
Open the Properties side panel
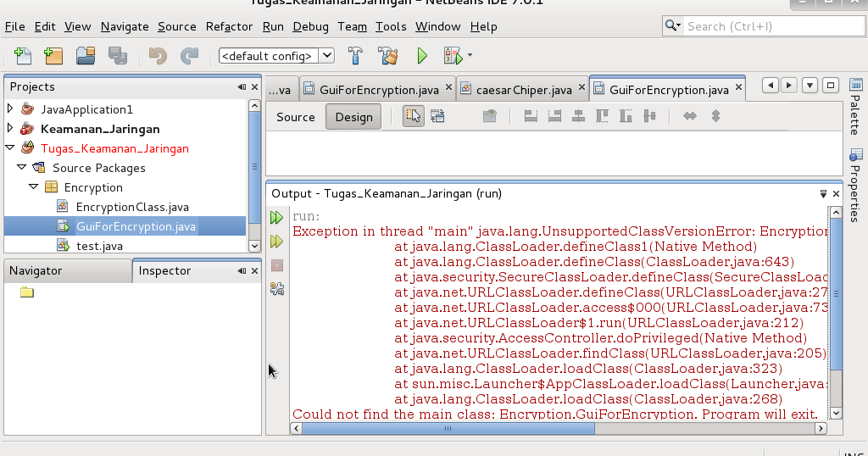point(855,185)
